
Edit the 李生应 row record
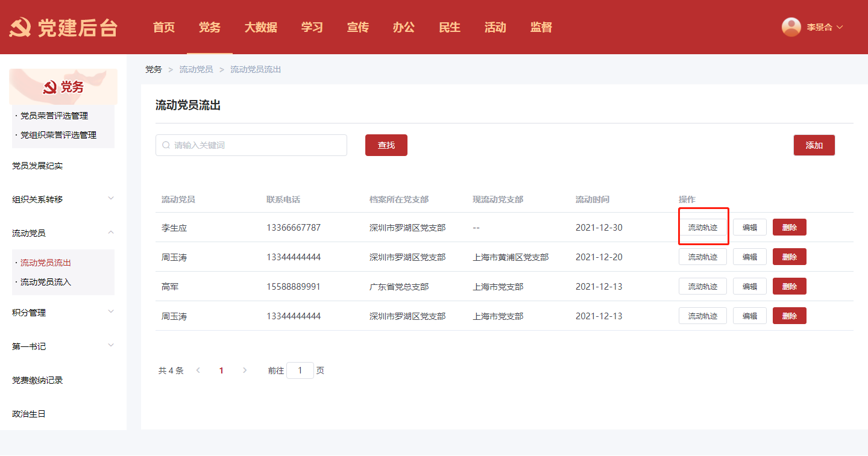[749, 227]
